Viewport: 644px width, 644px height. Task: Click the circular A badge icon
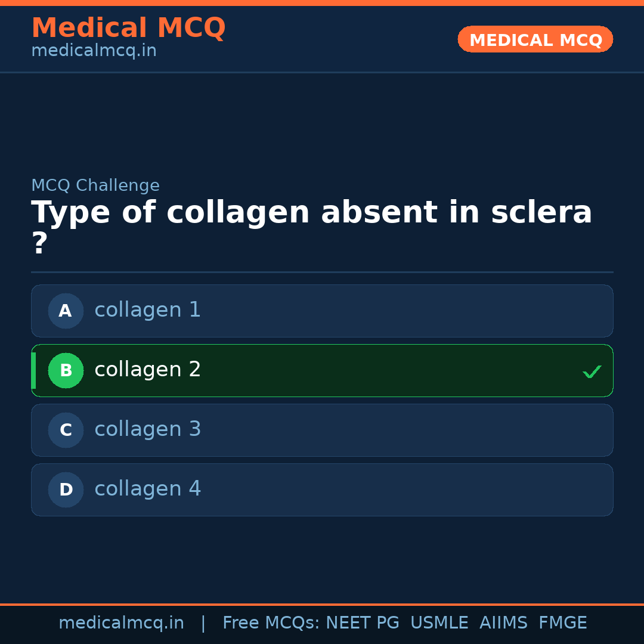pyautogui.click(x=66, y=311)
